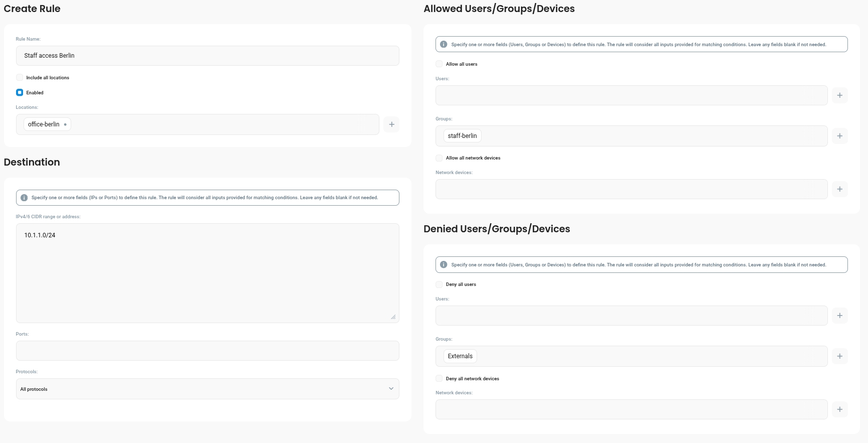Remove the office-berlin location tag

tap(65, 124)
